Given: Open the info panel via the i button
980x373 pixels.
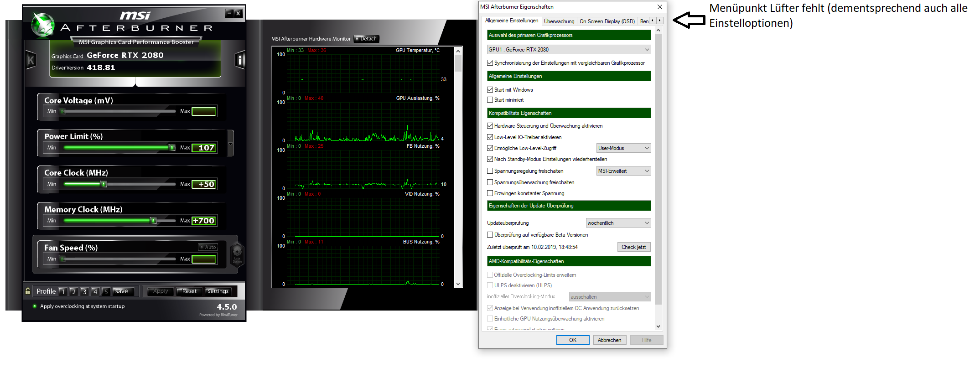Looking at the screenshot, I should click(240, 60).
